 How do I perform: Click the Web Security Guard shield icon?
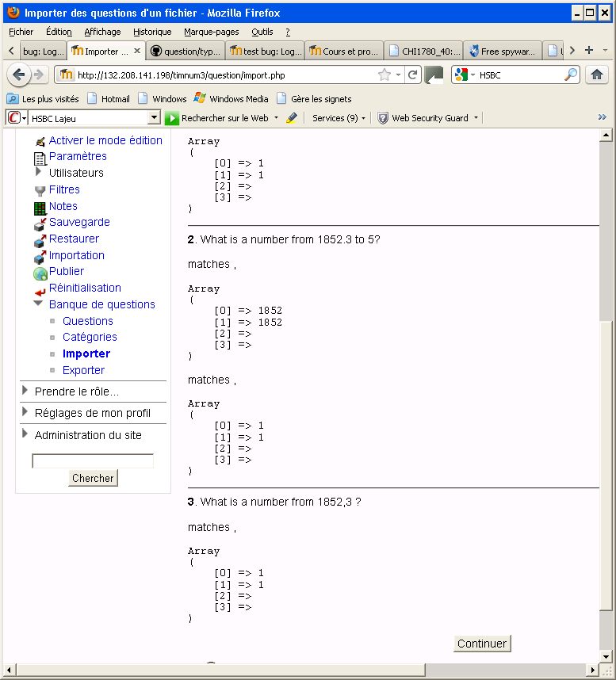tap(383, 118)
